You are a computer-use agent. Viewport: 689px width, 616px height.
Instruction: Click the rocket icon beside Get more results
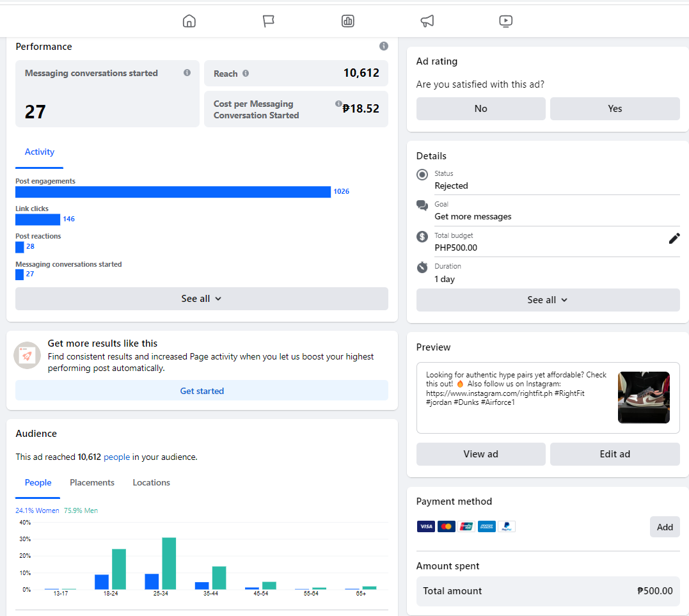28,355
